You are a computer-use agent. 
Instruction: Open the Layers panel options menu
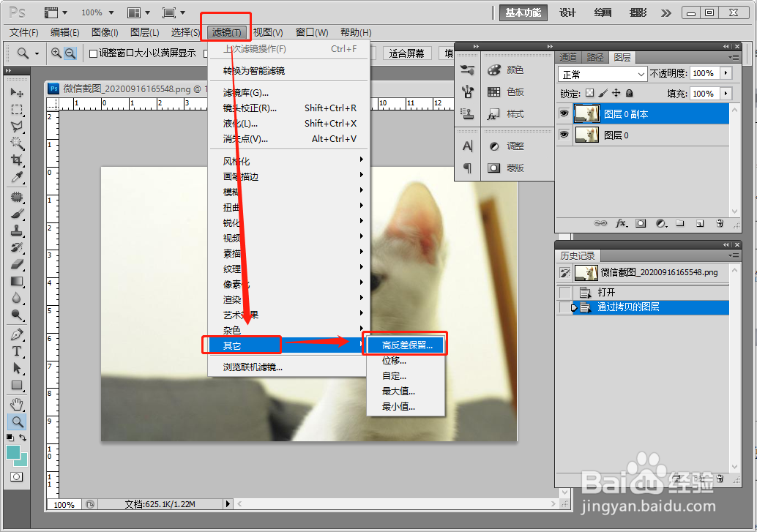(x=734, y=57)
